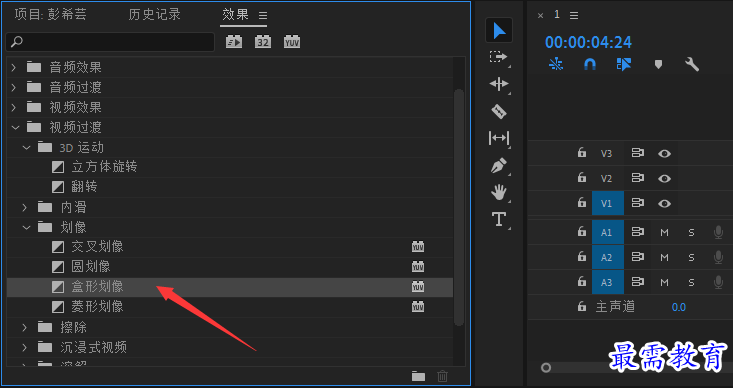The image size is (733, 388).
Task: Toggle lock on track V3
Action: (x=582, y=152)
